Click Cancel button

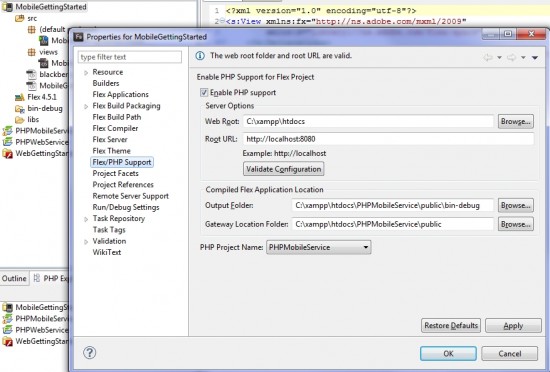click(x=510, y=354)
